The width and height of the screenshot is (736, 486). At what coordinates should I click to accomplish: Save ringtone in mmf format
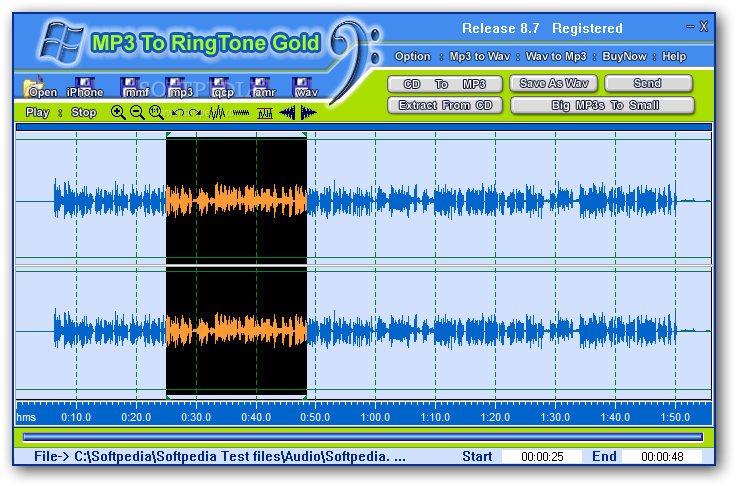tap(133, 87)
